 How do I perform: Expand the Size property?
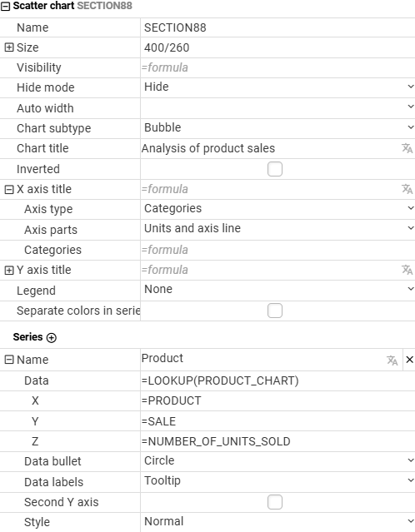[x=9, y=47]
